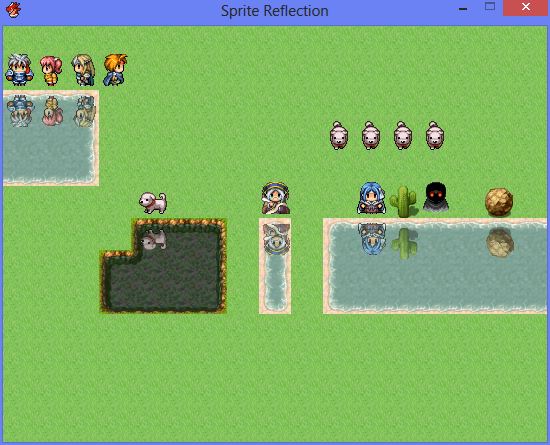Click the silver-haired armored hero sprite

click(19, 70)
